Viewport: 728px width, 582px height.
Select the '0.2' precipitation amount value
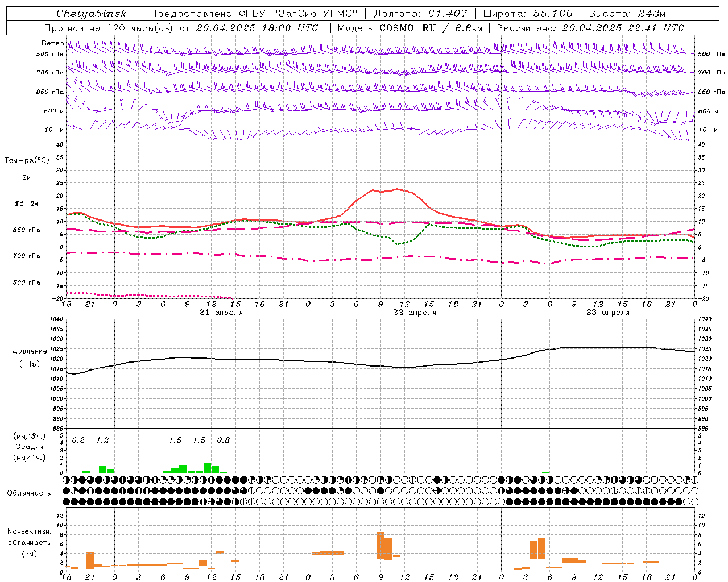[x=78, y=440]
